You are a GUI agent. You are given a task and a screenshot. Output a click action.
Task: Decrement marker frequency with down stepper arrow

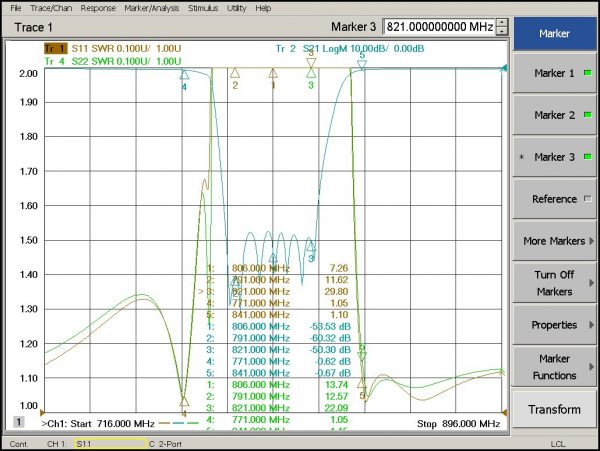pyautogui.click(x=502, y=31)
